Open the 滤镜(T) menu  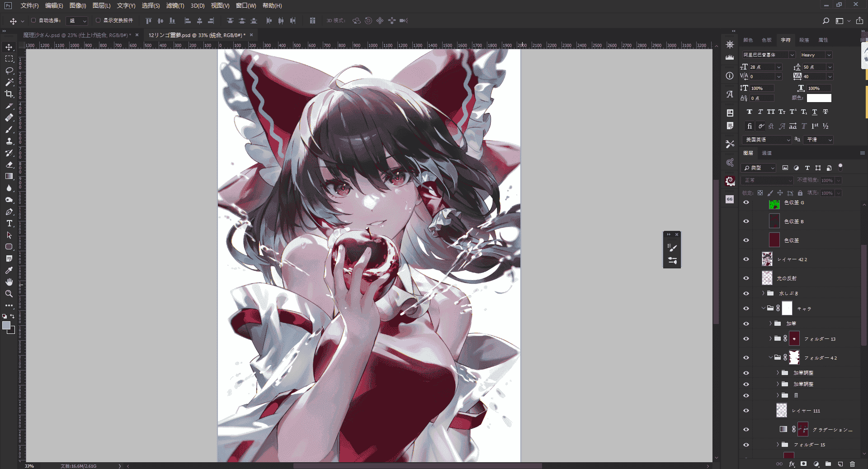coord(175,5)
